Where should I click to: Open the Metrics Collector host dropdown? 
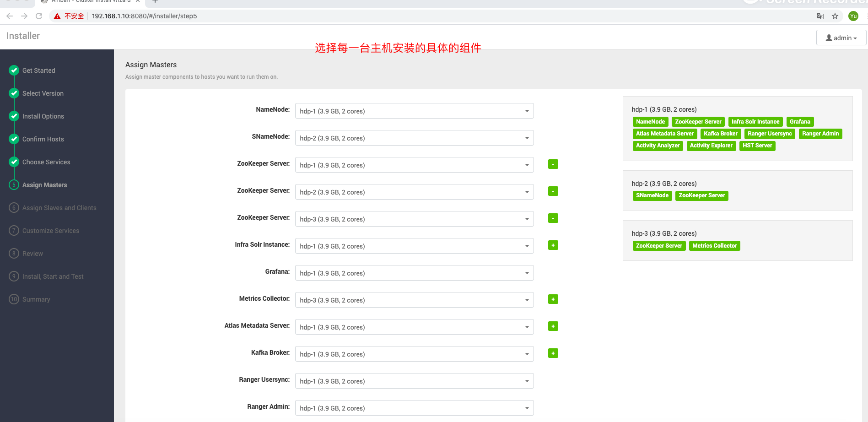tap(414, 300)
